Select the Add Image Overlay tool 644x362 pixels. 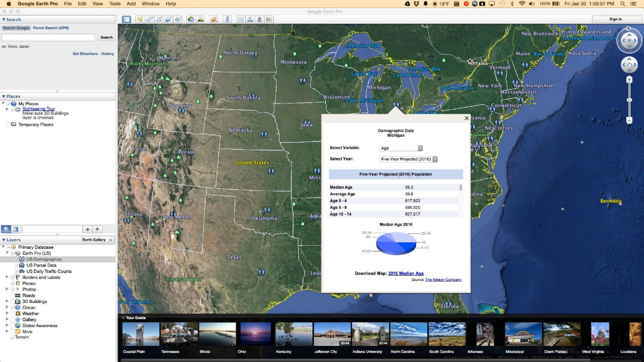click(167, 19)
